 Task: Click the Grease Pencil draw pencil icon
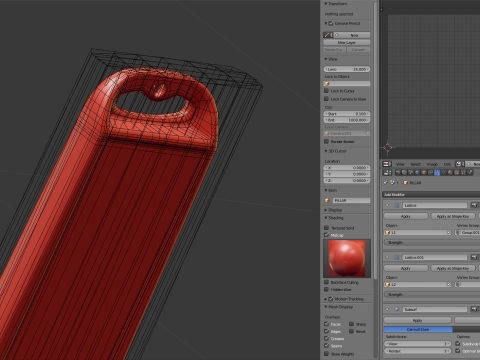click(x=327, y=35)
